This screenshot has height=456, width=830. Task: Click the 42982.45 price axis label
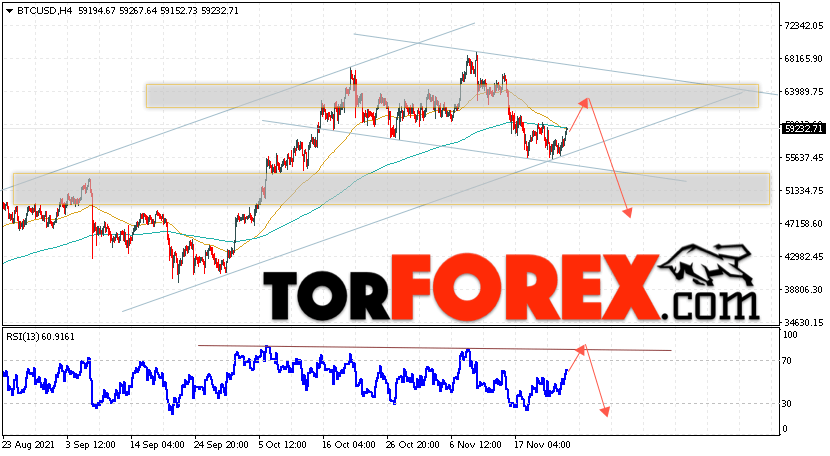[804, 256]
